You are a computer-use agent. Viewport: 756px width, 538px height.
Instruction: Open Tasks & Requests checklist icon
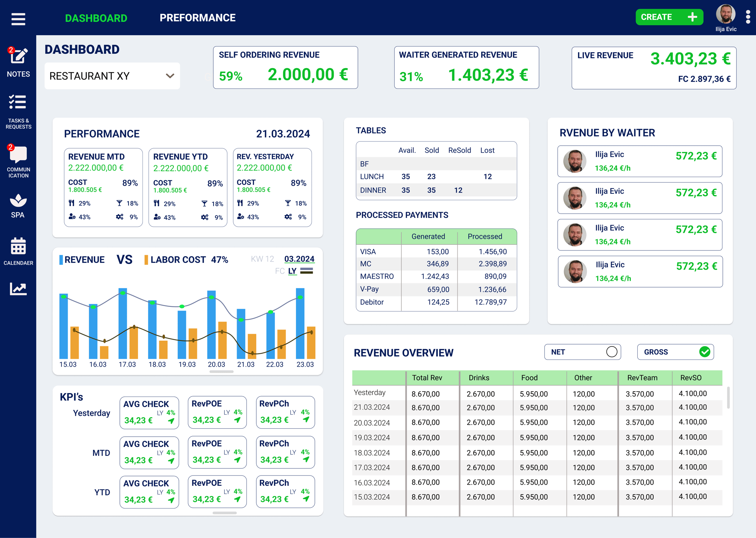[18, 102]
